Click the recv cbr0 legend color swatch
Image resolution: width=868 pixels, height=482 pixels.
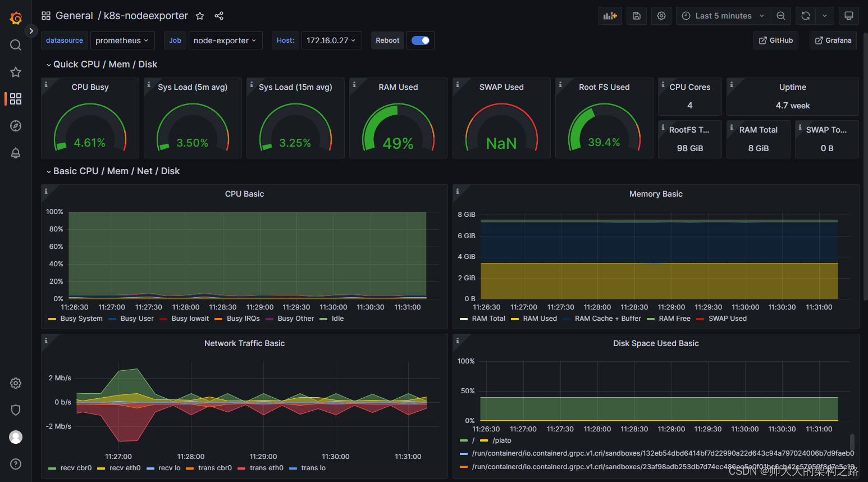point(52,468)
